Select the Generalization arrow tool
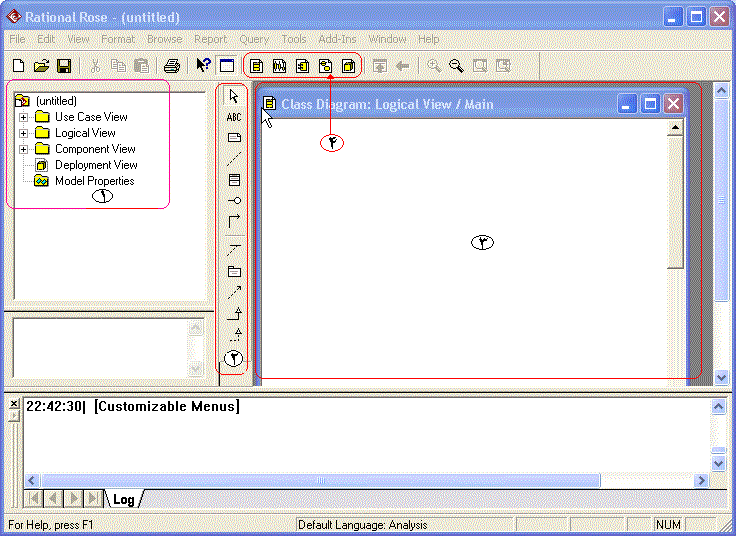 pyautogui.click(x=234, y=314)
